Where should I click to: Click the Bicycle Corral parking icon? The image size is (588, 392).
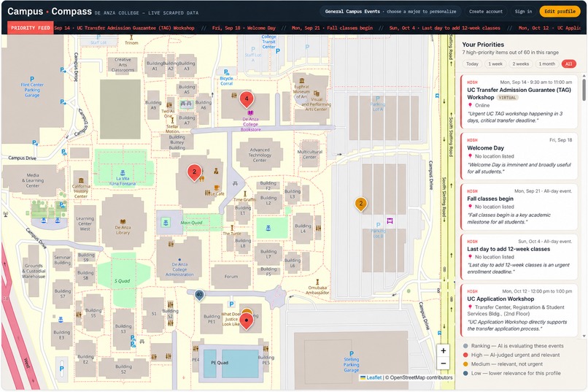point(226,72)
